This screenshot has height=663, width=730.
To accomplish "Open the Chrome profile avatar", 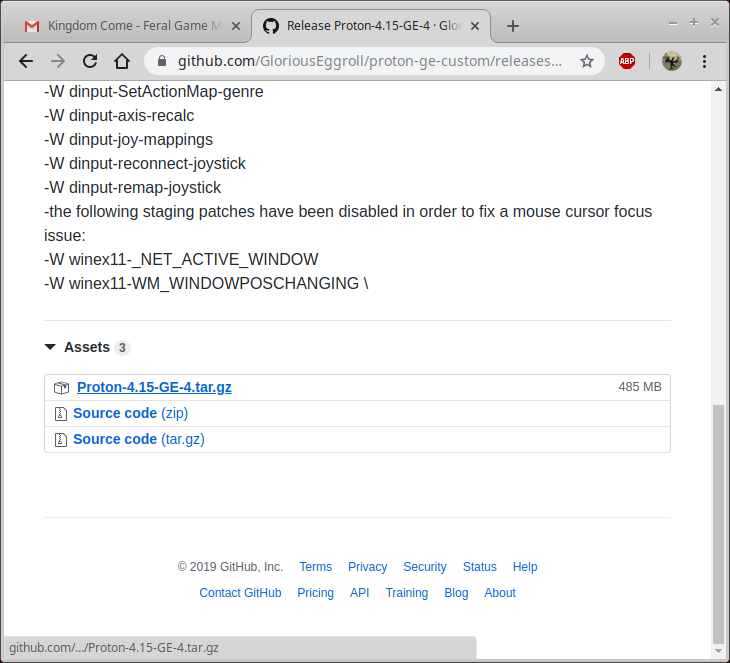I will (x=672, y=61).
